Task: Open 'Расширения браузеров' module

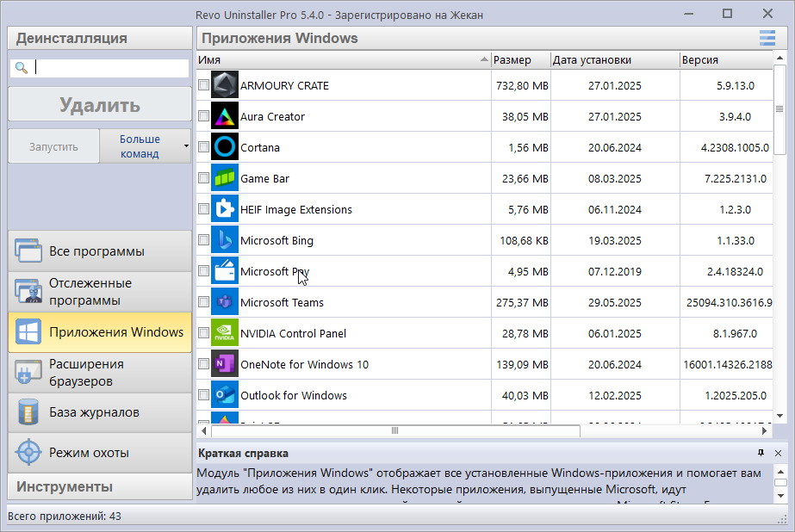Action: (100, 373)
